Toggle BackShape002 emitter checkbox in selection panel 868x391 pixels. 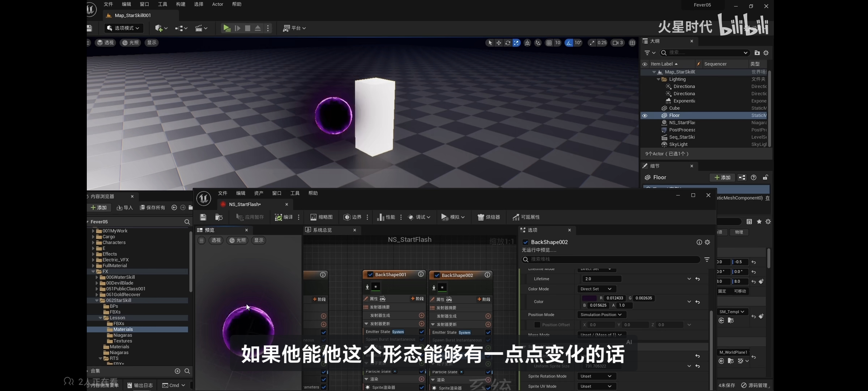click(x=526, y=242)
